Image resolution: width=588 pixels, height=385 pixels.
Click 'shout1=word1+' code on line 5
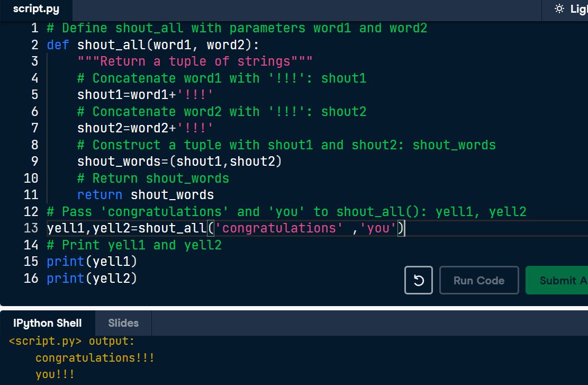click(126, 95)
